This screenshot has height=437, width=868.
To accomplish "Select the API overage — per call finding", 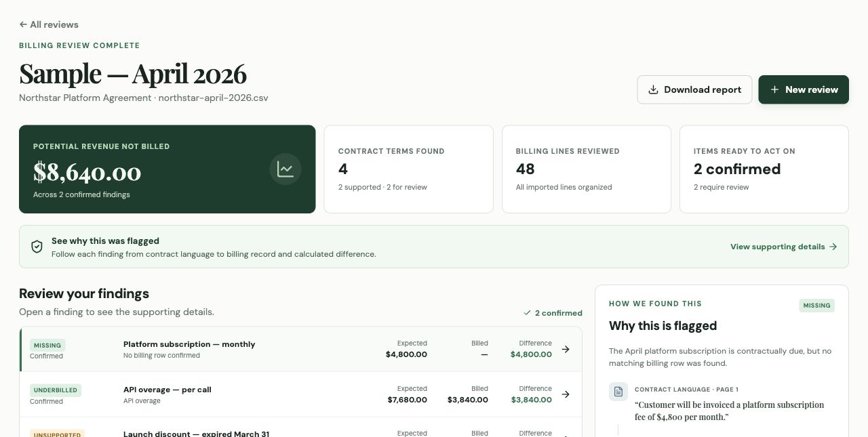I will (x=301, y=394).
